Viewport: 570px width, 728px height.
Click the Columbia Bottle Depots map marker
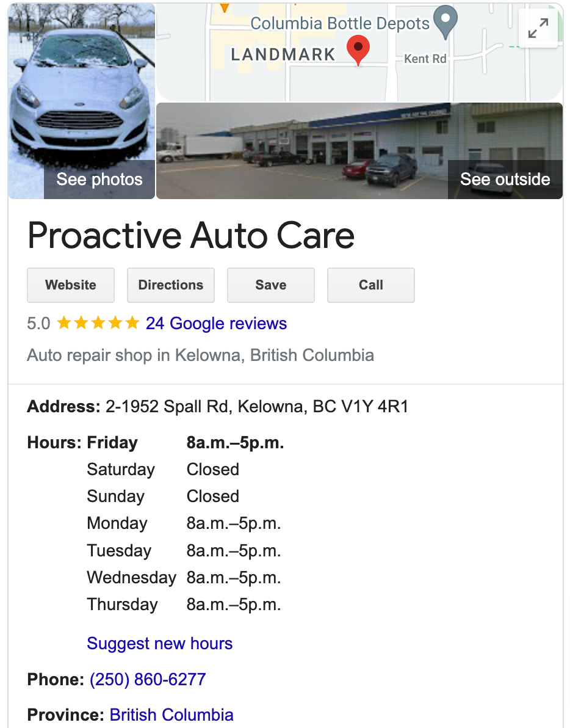click(446, 22)
